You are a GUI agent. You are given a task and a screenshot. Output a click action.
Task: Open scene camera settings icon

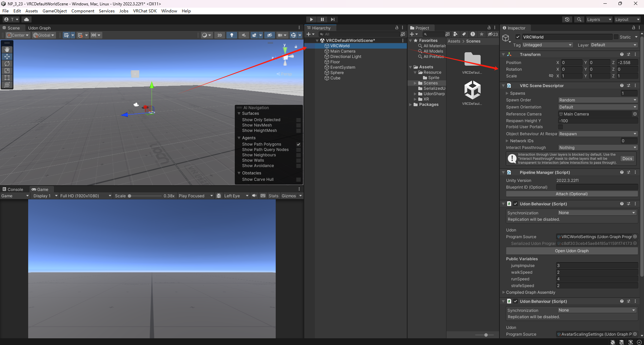280,35
